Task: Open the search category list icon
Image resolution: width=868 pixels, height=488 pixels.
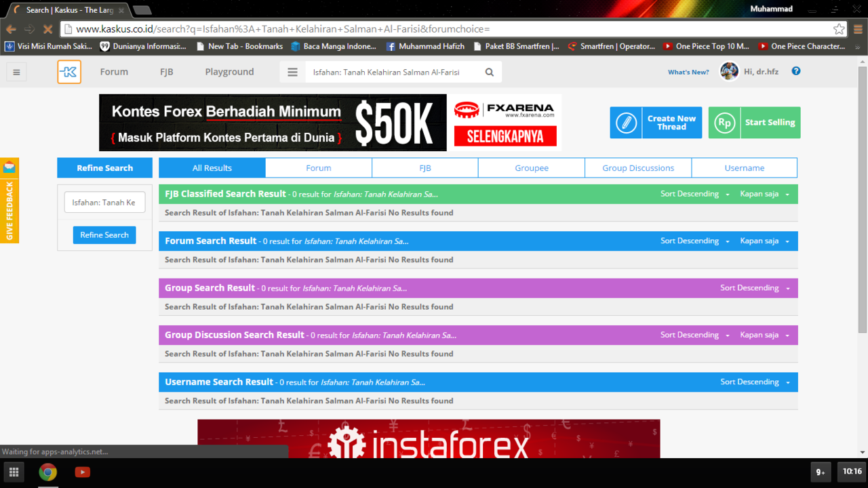Action: [292, 72]
